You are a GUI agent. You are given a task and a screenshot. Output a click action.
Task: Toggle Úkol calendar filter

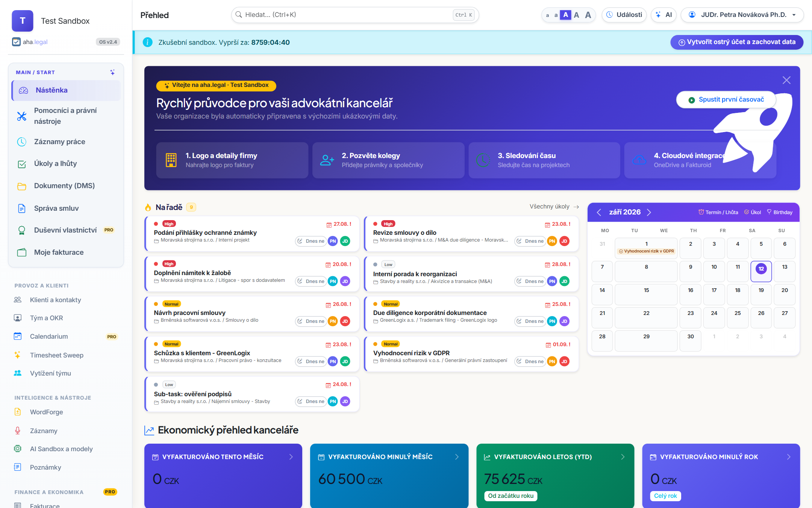[753, 212]
